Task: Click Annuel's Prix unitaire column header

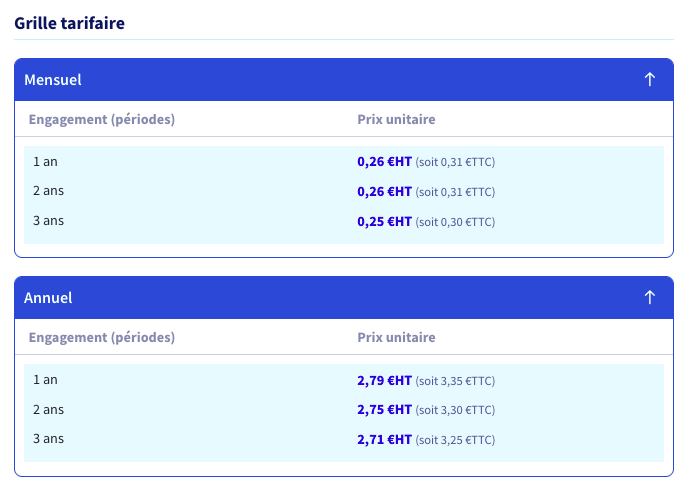Action: point(396,337)
